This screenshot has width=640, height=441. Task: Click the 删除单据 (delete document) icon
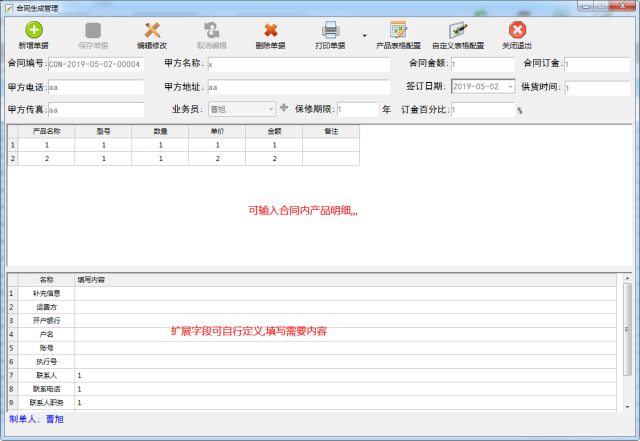pos(270,31)
